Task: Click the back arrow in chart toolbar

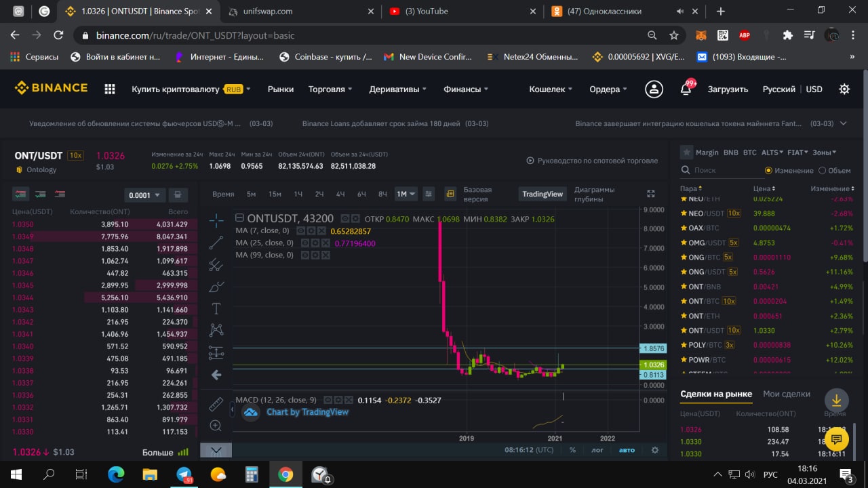Action: point(216,374)
